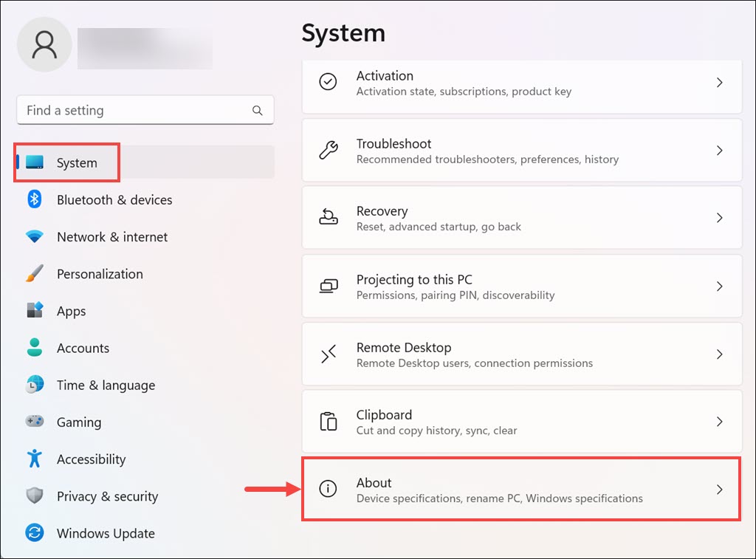Open the Gaming settings page
The height and width of the screenshot is (559, 756).
pos(78,422)
